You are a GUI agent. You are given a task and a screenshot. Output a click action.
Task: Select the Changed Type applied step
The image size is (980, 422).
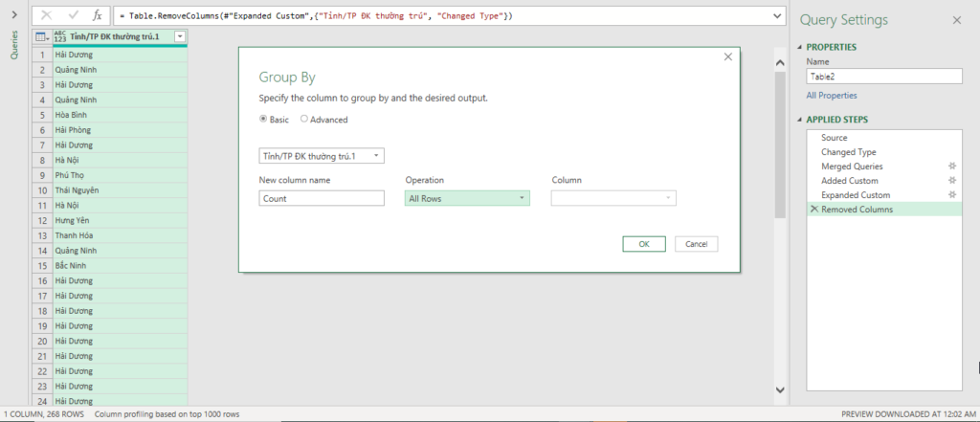pos(848,152)
